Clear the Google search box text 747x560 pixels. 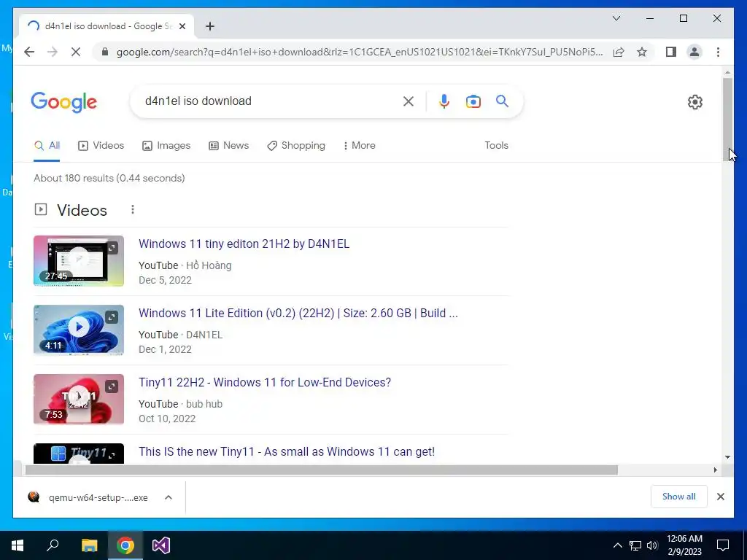[x=409, y=101]
